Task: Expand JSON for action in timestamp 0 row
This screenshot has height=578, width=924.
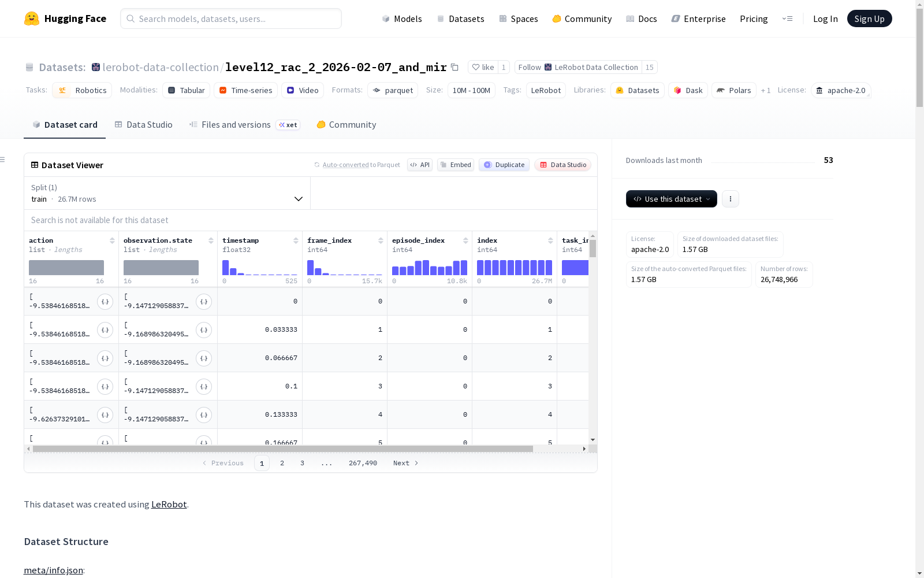Action: click(105, 302)
